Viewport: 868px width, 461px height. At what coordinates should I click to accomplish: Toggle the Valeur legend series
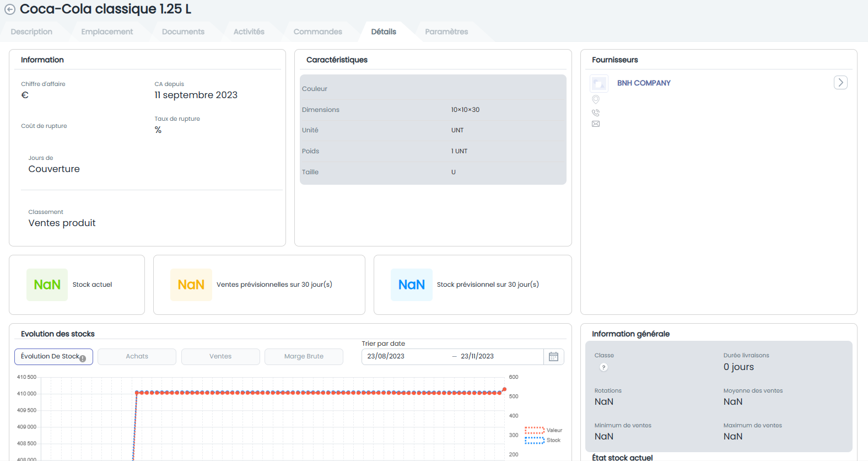(x=543, y=430)
